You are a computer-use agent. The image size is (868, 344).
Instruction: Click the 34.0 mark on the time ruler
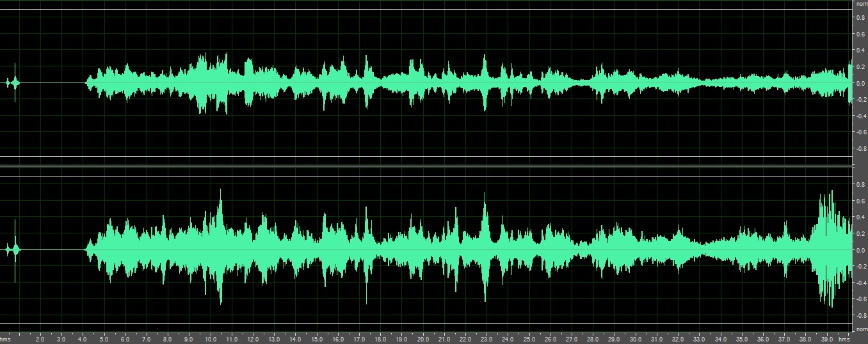(721, 340)
